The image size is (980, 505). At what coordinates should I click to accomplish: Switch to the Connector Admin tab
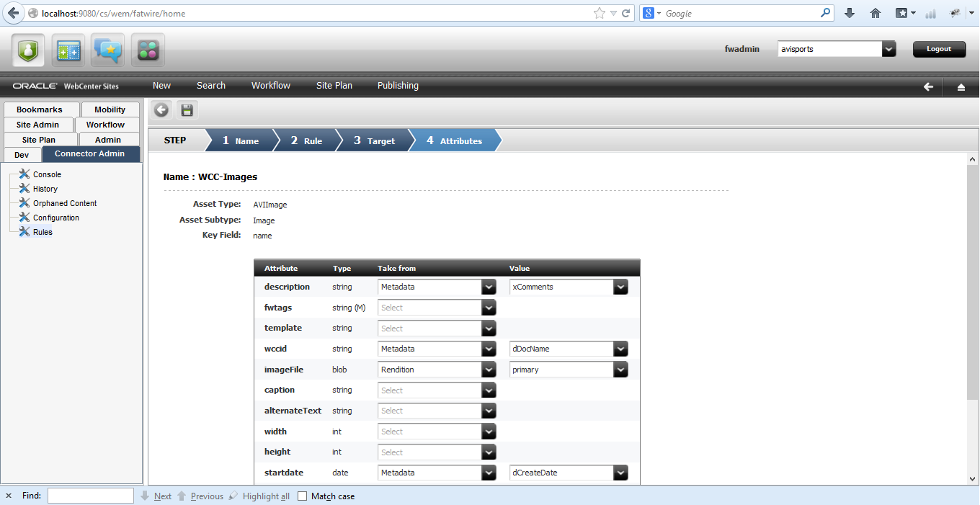pyautogui.click(x=90, y=153)
